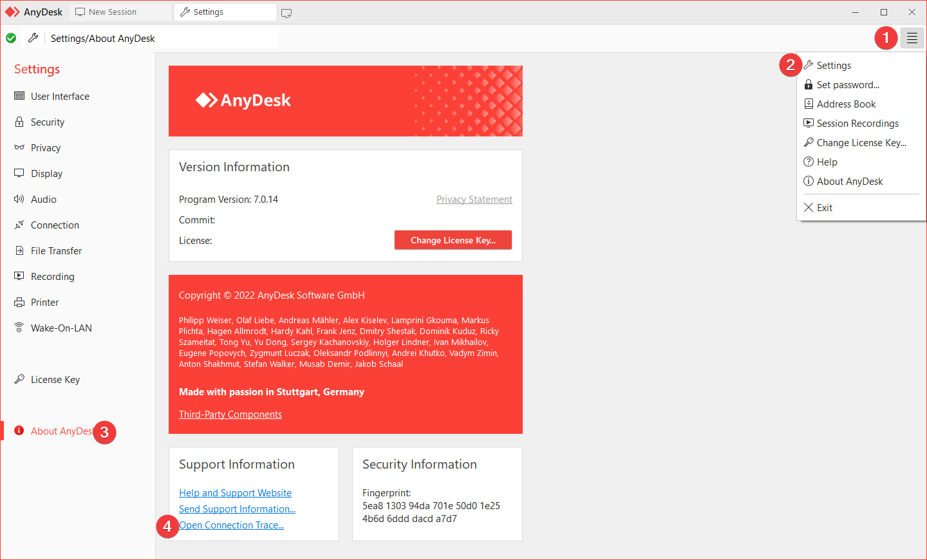Screen dimensions: 927x560
Task: Open the hamburger main menu button
Action: [x=912, y=38]
